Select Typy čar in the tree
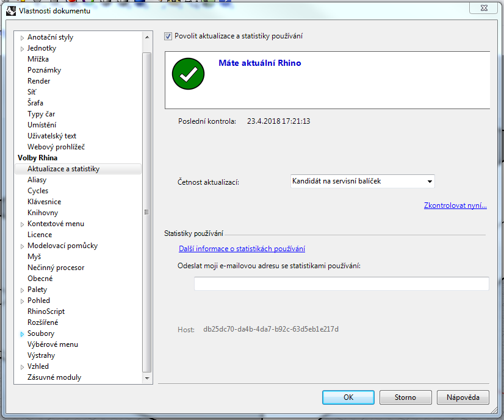This screenshot has height=420, width=504. 41,114
